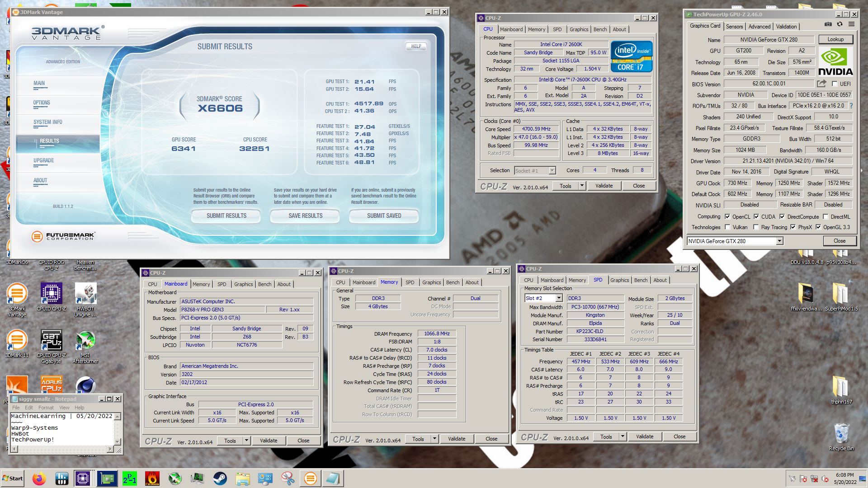Open FurMark from the taskbar
868x488 pixels.
[x=152, y=479]
